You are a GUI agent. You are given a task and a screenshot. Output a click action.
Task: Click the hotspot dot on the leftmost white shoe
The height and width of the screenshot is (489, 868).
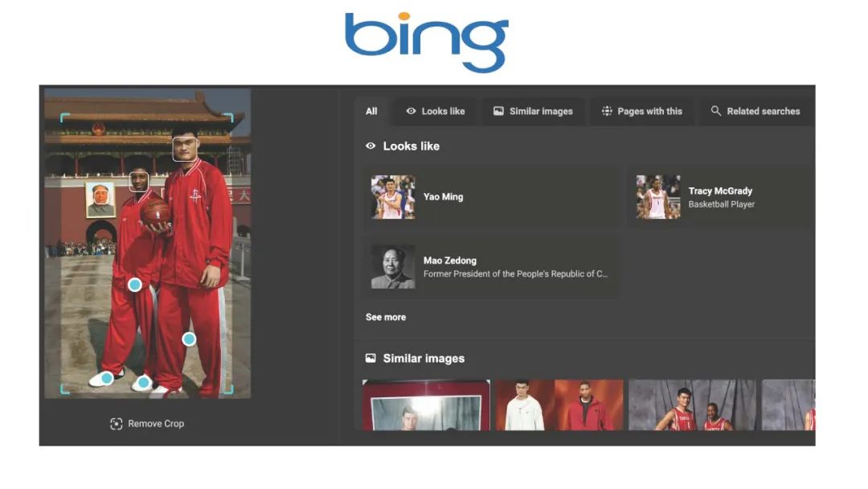point(107,378)
